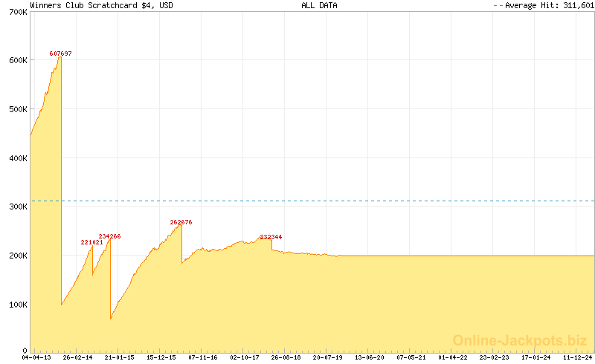Click the ALL DATA heading
Image resolution: width=595 pixels, height=364 pixels.
pos(319,5)
